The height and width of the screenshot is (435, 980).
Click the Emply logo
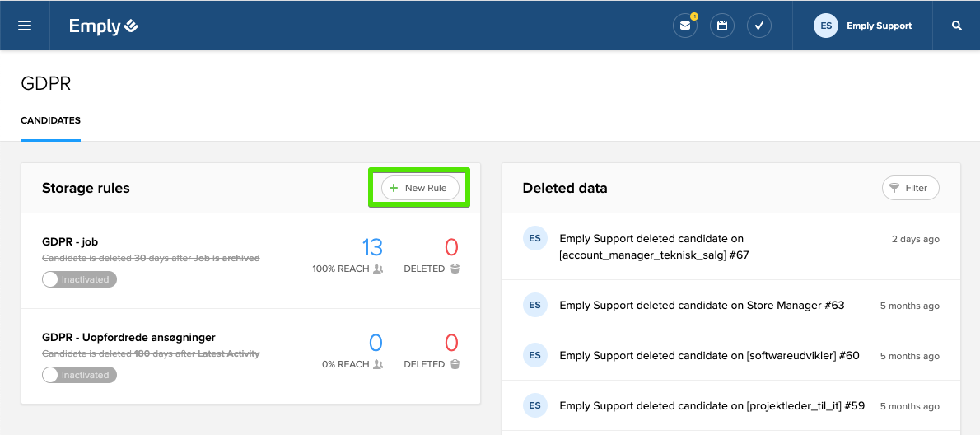(104, 26)
